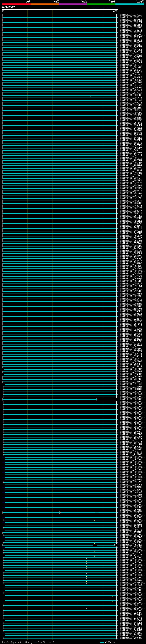
Task: Select the UniRef100_Q9LWN0 label
Action: coord(131,67)
